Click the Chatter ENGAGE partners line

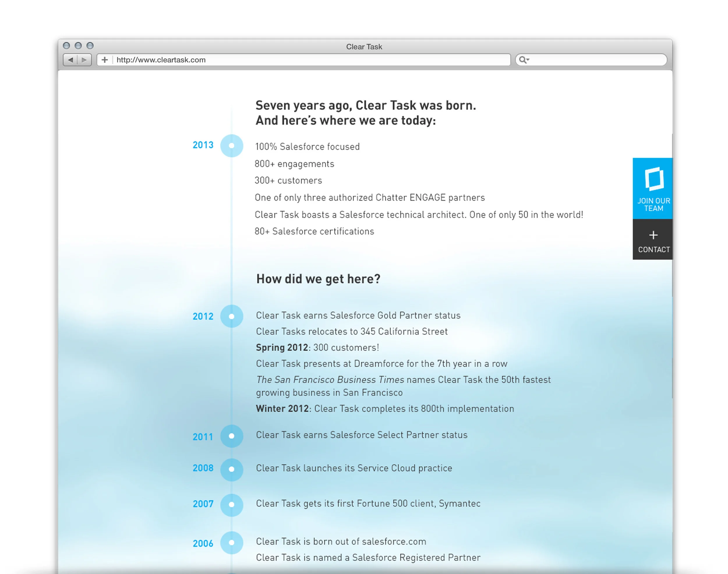click(370, 198)
